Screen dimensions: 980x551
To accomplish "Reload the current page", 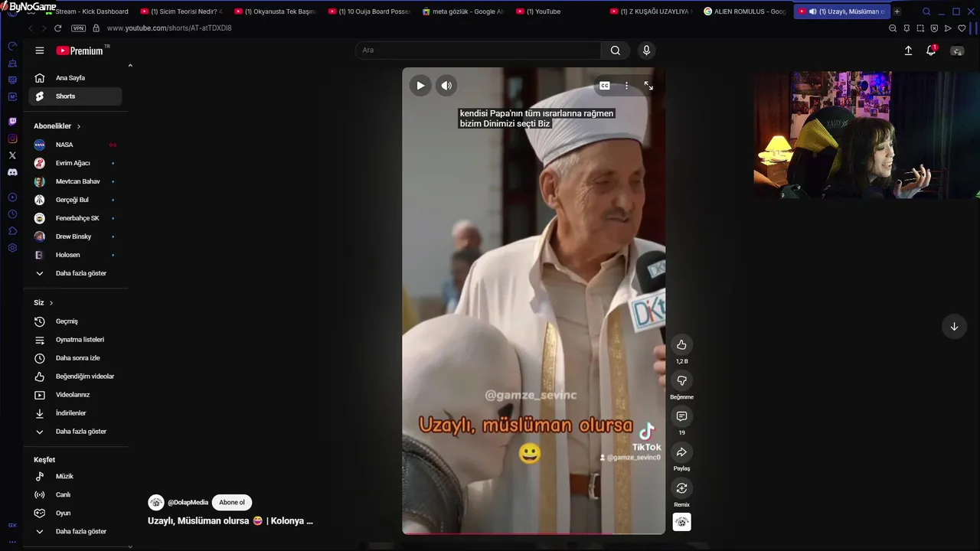I will point(57,28).
